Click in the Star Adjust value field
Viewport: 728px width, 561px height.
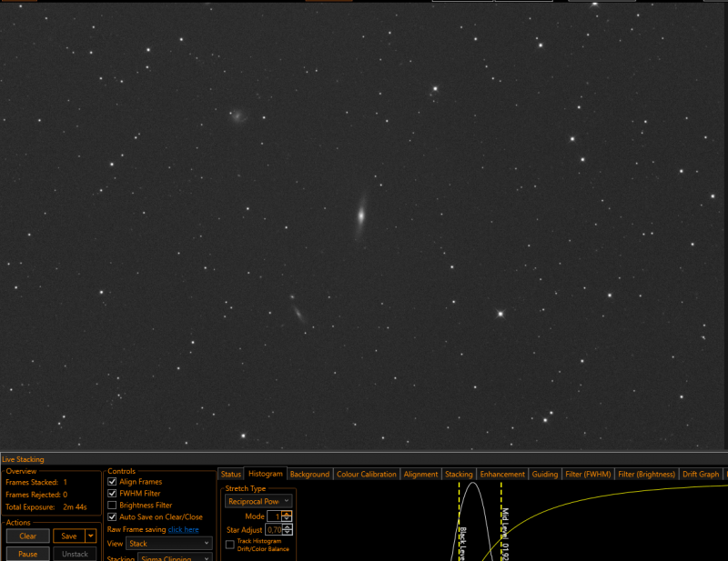pos(274,529)
